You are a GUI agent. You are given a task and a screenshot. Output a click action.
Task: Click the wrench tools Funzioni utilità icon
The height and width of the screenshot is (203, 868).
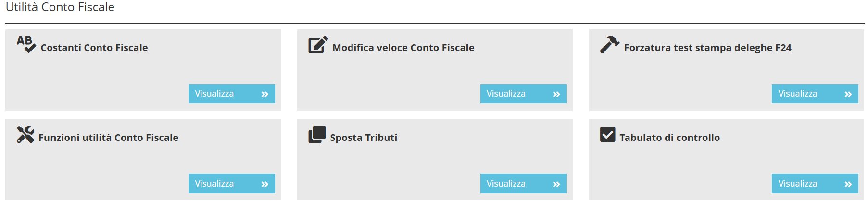25,135
